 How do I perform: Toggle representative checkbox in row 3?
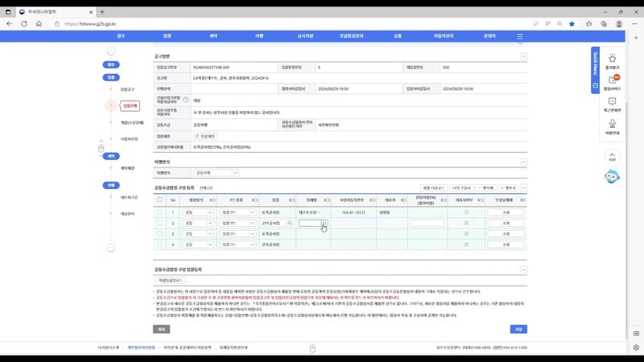tap(466, 233)
